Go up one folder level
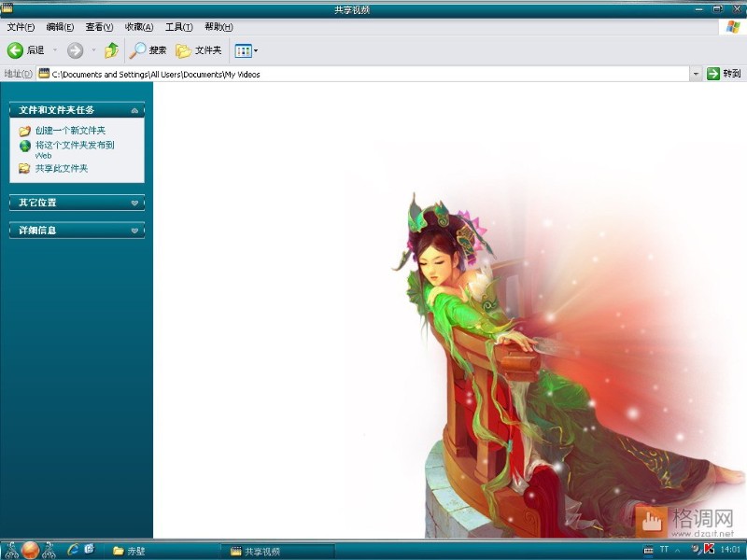Screen dimensions: 747x560 pos(111,50)
